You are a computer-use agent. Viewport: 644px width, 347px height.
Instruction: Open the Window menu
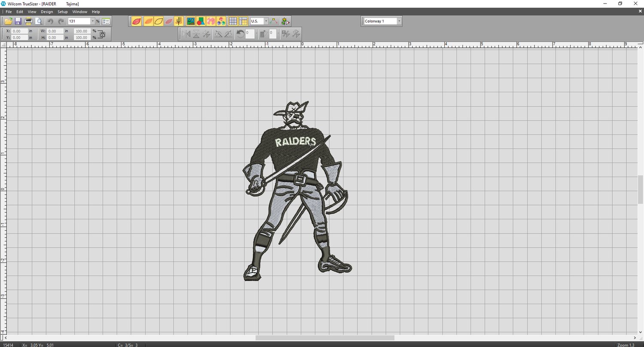[79, 12]
